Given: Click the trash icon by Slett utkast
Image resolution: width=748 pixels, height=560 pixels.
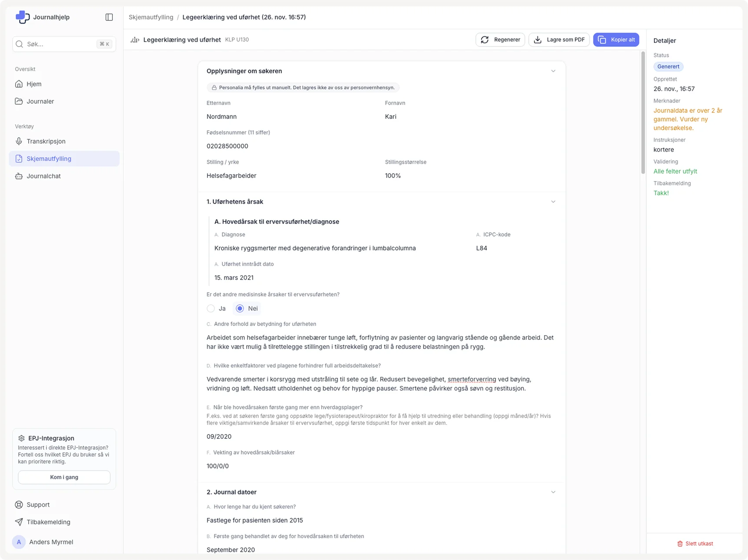Looking at the screenshot, I should click(x=680, y=544).
